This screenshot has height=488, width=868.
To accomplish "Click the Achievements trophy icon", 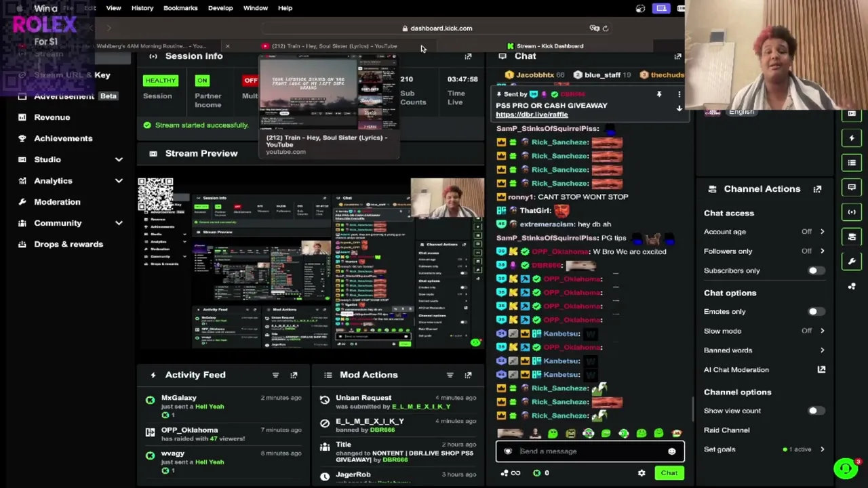I will click(x=22, y=138).
